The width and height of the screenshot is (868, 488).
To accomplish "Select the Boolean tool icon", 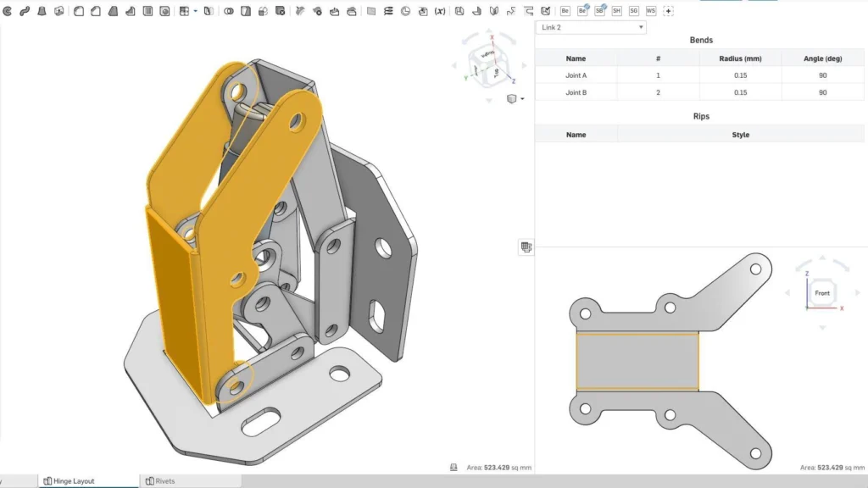I will 229,11.
